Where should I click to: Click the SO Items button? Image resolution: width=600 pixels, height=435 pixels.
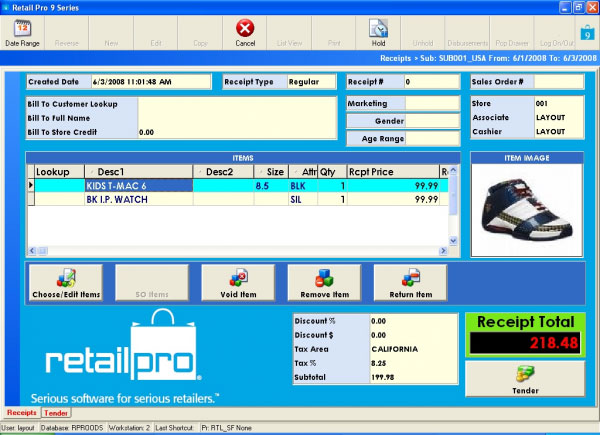tap(152, 282)
